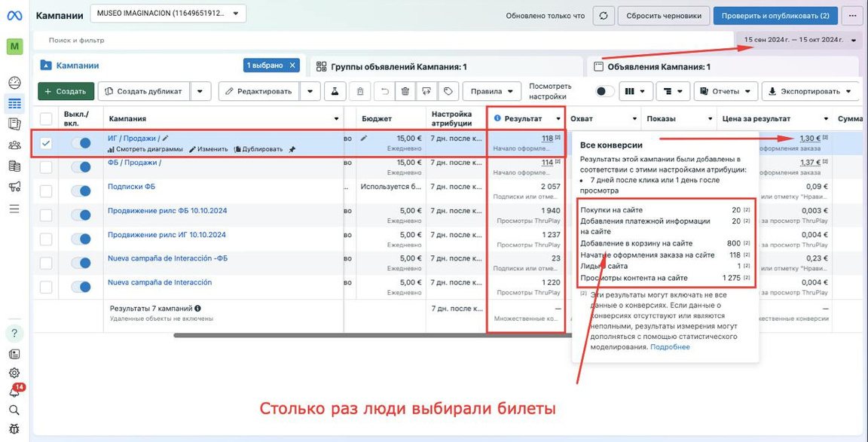The image size is (868, 442).
Task: Click the Поиск и фильтр search field
Action: 382,40
